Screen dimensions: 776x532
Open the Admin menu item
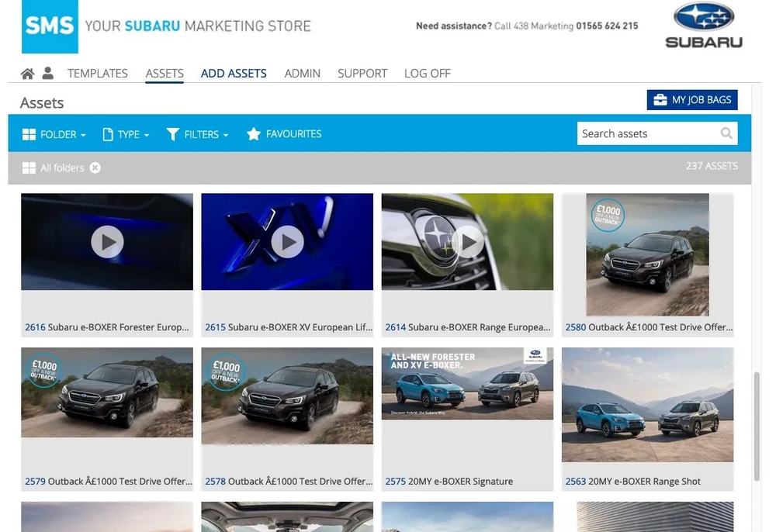tap(302, 73)
